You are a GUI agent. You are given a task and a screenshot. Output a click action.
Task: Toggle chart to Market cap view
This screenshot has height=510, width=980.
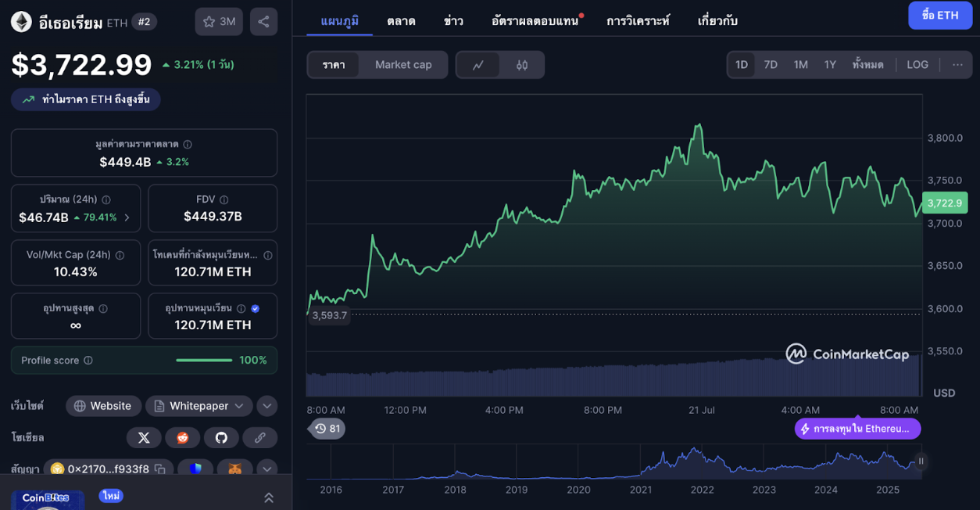[403, 65]
